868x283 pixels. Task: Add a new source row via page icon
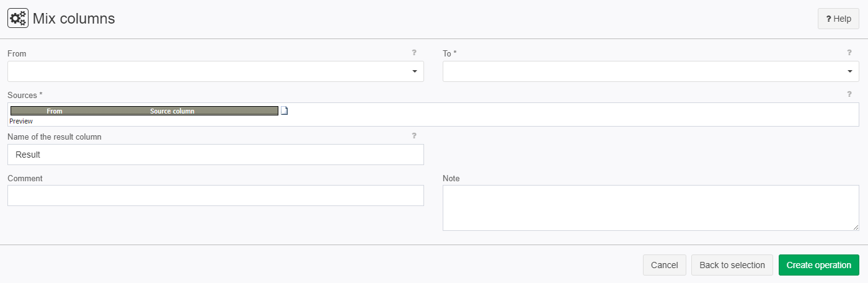coord(285,111)
